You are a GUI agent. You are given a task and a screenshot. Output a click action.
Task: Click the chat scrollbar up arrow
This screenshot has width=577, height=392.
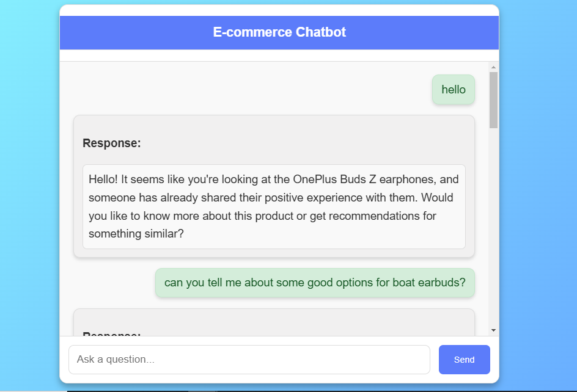pos(493,67)
